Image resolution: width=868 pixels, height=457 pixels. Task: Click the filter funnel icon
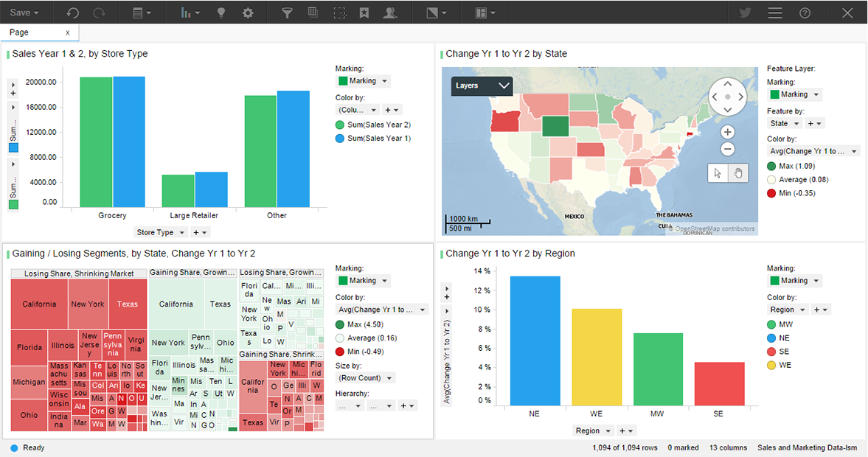click(287, 13)
